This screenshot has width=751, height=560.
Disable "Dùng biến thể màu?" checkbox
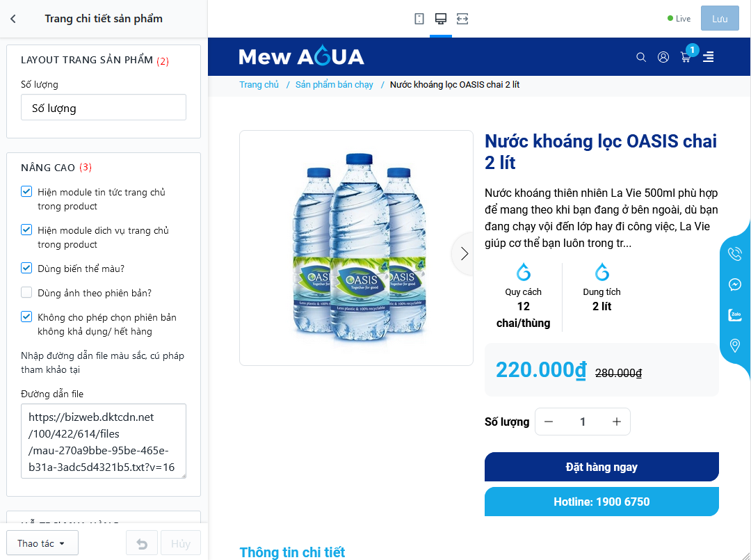[x=26, y=269]
